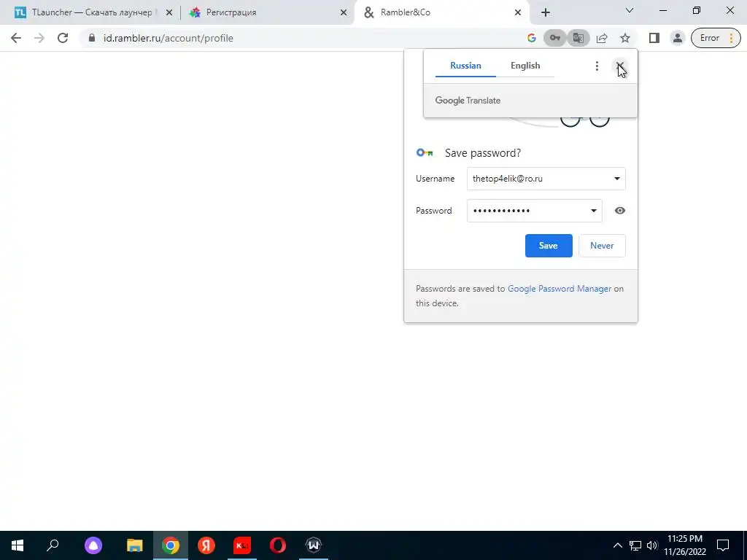The image size is (747, 560).
Task: Open Windows taskbar search
Action: pos(53,545)
